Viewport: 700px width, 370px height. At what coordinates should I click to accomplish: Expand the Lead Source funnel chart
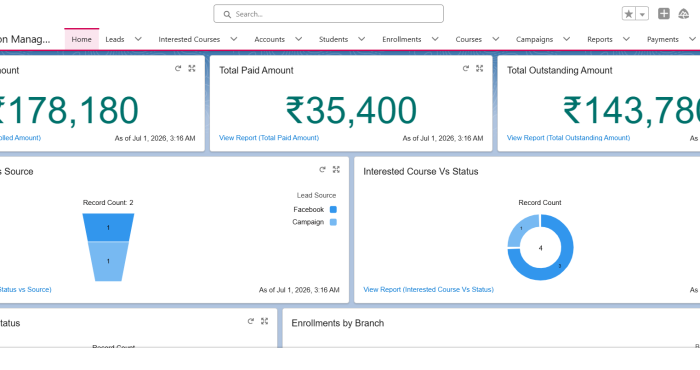[x=336, y=170]
